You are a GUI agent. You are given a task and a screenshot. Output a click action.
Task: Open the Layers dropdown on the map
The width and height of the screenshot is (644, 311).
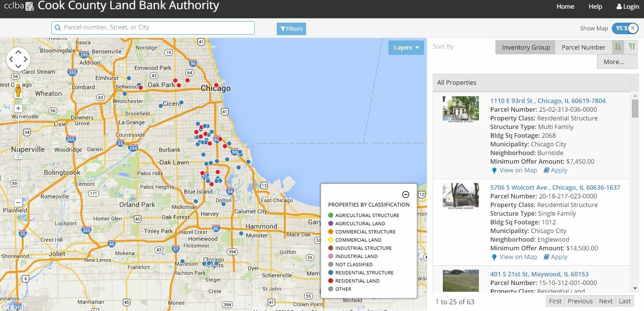pyautogui.click(x=406, y=47)
